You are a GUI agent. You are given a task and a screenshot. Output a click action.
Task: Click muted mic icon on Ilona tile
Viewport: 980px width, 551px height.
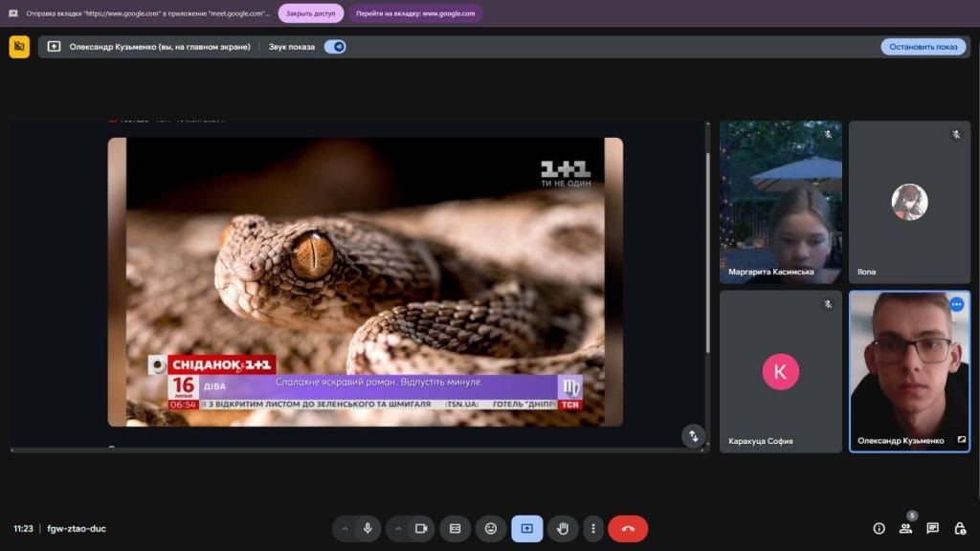956,134
